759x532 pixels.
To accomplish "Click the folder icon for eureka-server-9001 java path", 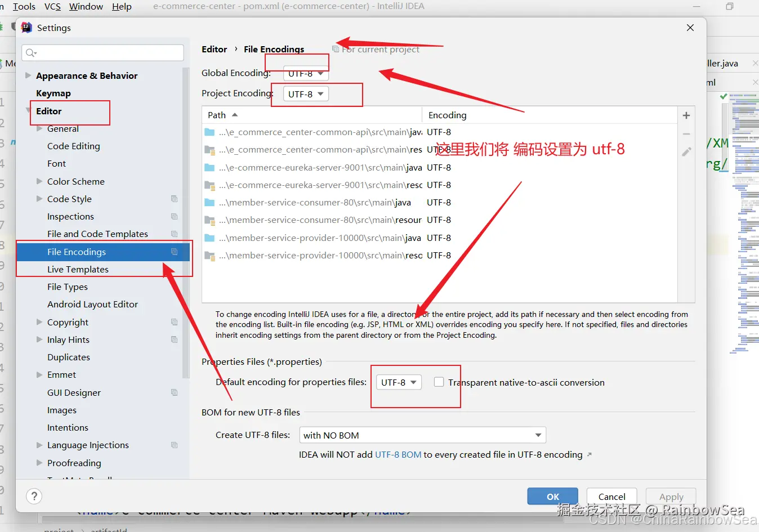I will (209, 167).
